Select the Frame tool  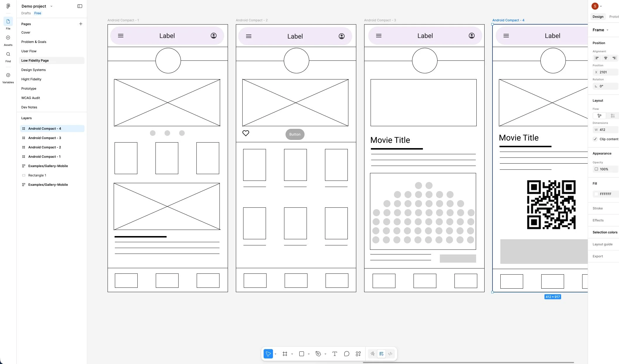click(285, 354)
